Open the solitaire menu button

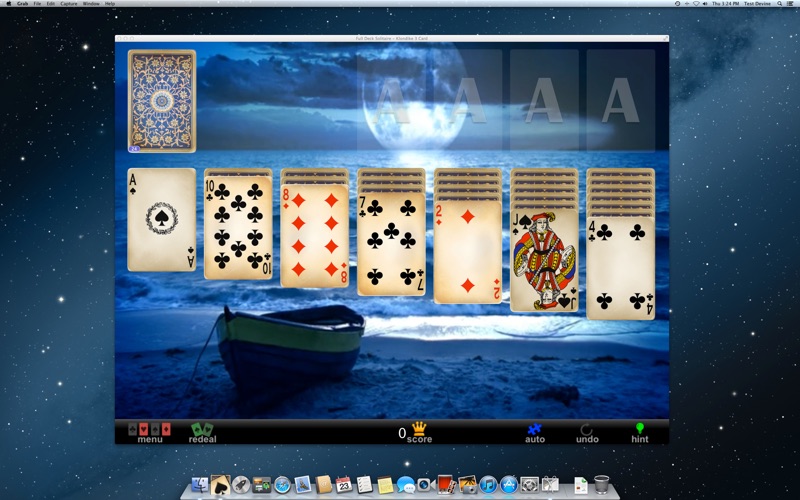[149, 432]
